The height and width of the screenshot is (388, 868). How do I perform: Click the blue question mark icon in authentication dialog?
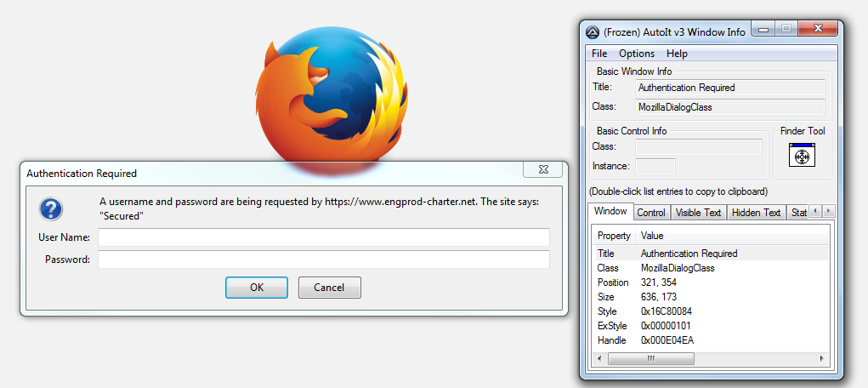(50, 209)
